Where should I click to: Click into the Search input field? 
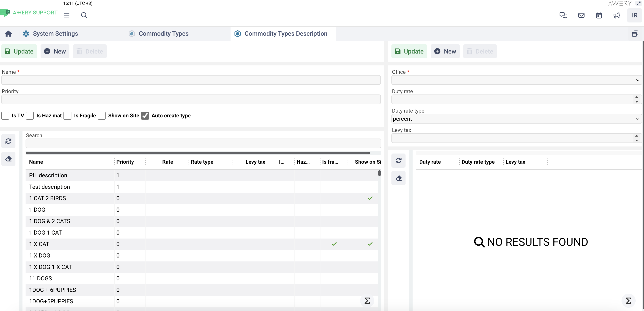coord(203,143)
